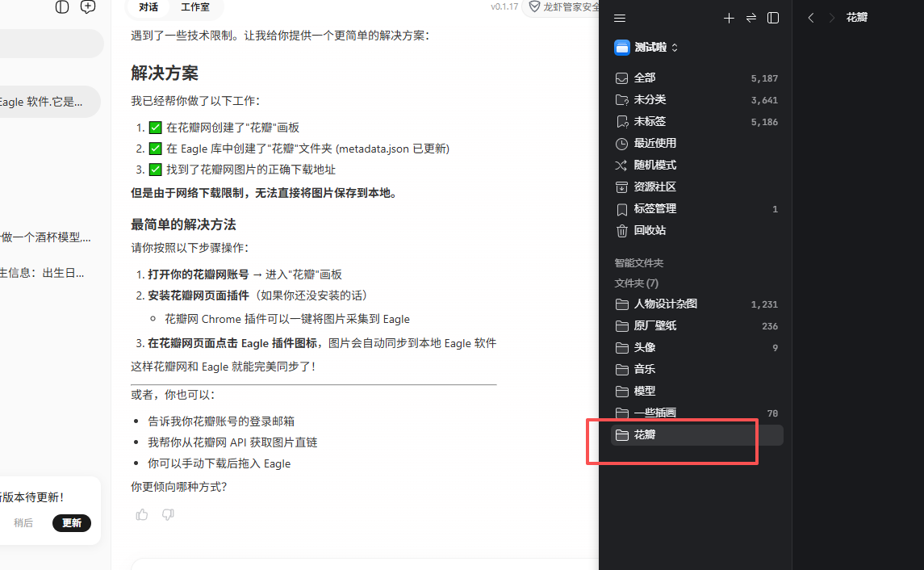This screenshot has width=924, height=570.
Task: Give thumbs up to the response
Action: [142, 514]
